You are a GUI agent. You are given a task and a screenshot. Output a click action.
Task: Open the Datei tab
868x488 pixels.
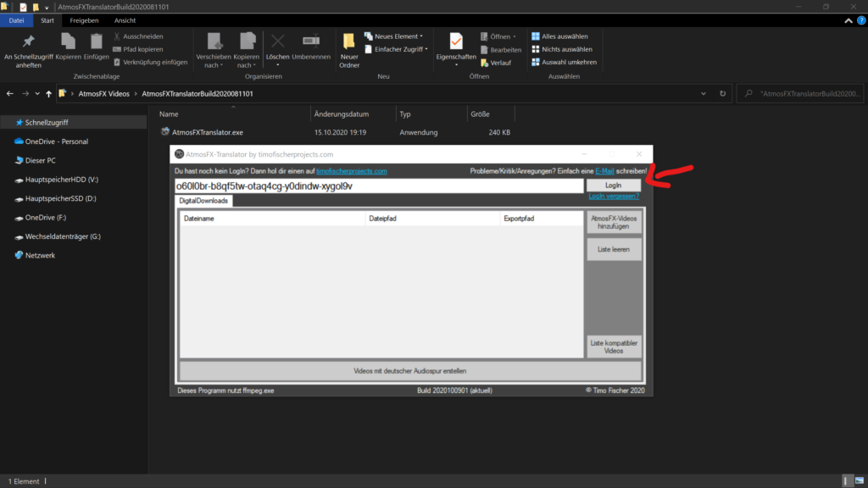click(x=17, y=20)
